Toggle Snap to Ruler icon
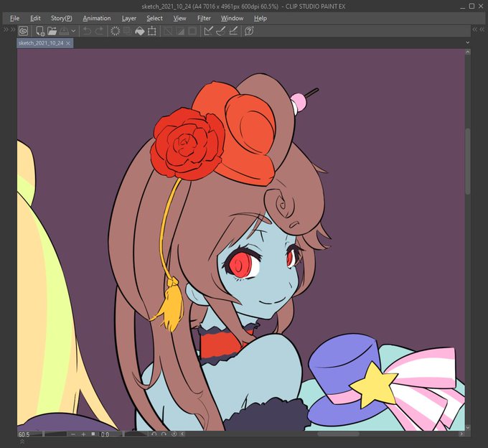 pos(208,31)
